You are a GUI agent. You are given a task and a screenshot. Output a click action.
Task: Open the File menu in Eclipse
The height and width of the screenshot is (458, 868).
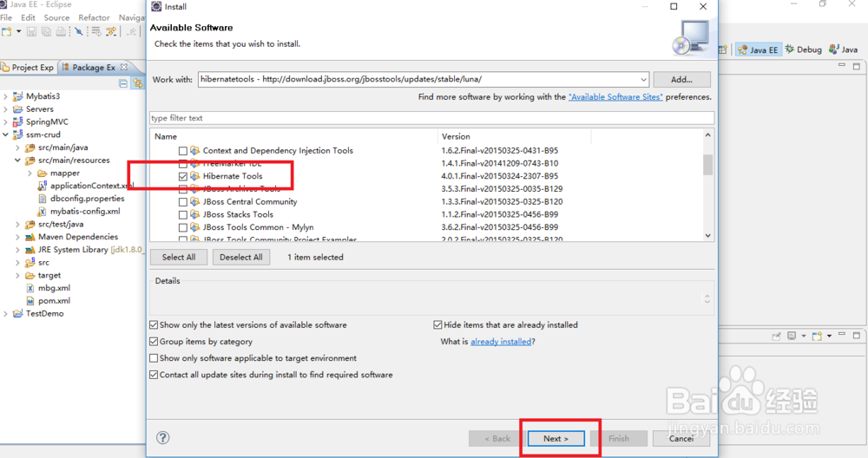(6, 17)
